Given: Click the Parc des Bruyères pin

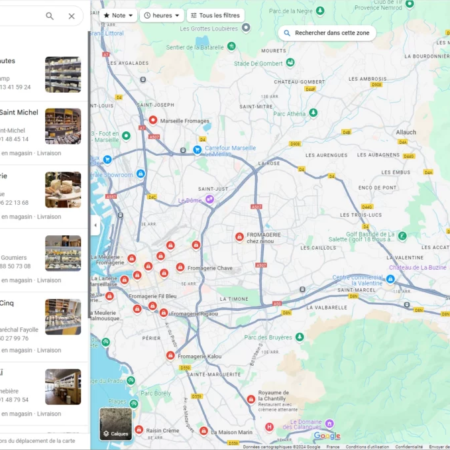Looking at the screenshot, I should pos(300,337).
